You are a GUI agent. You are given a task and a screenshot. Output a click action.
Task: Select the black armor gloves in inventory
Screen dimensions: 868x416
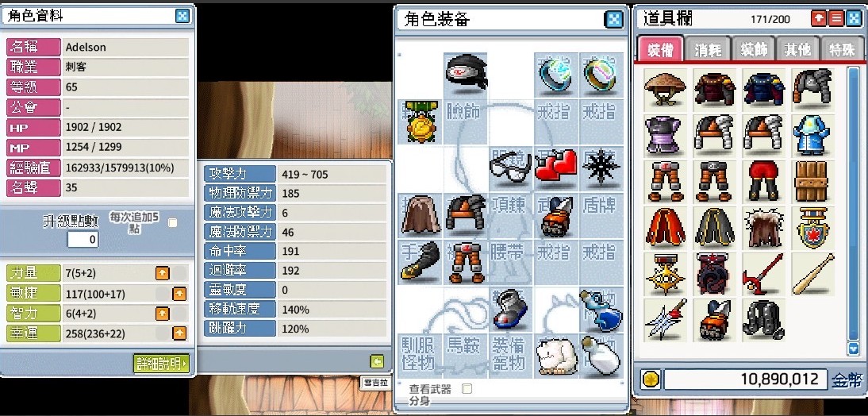click(763, 320)
